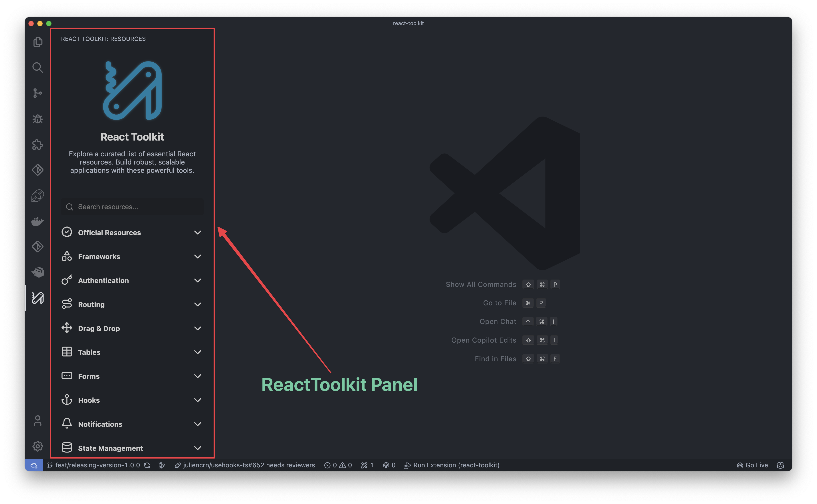Open Run and Debug bug icon
Image resolution: width=817 pixels, height=504 pixels.
tap(38, 119)
